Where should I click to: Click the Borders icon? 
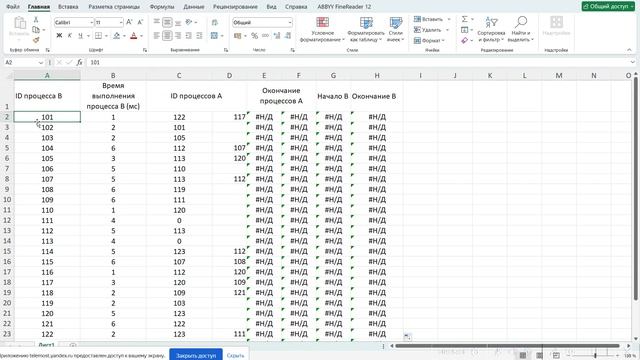(x=98, y=36)
